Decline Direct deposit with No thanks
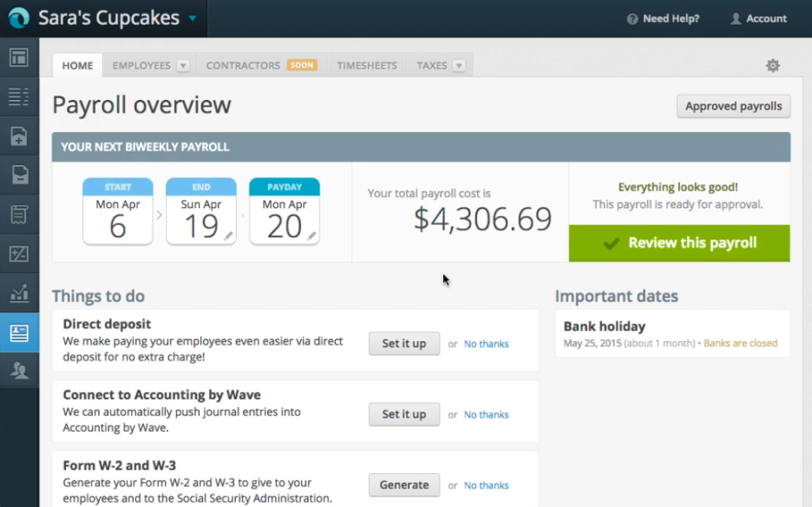Image resolution: width=812 pixels, height=507 pixels. click(486, 344)
